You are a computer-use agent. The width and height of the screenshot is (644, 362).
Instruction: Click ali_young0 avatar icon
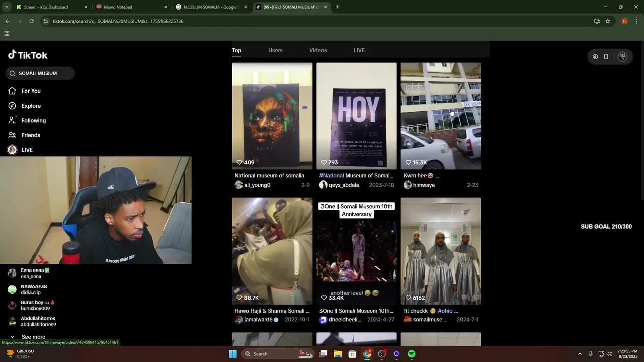238,185
